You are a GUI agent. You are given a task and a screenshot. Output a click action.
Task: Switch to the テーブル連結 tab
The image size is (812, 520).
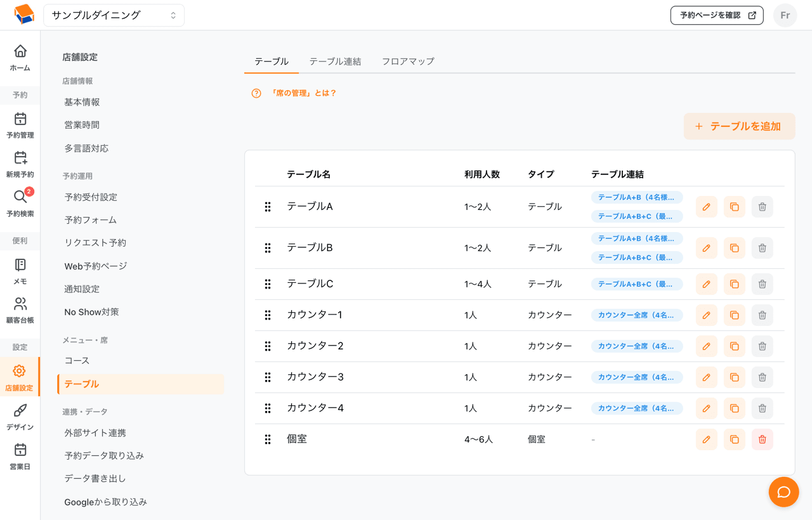click(336, 62)
